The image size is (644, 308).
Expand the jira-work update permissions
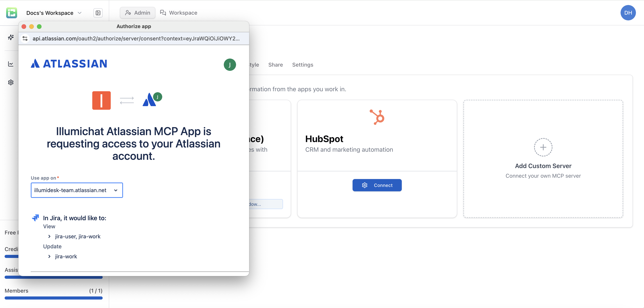coord(49,256)
